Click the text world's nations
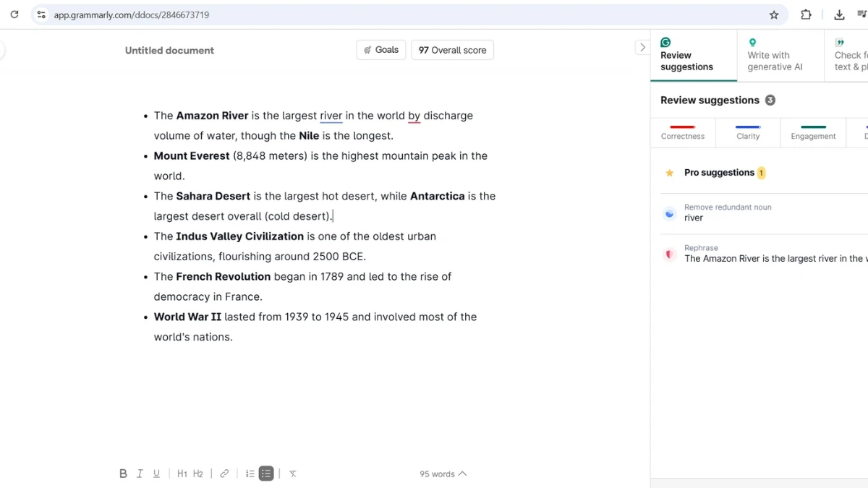This screenshot has height=488, width=868. (193, 337)
